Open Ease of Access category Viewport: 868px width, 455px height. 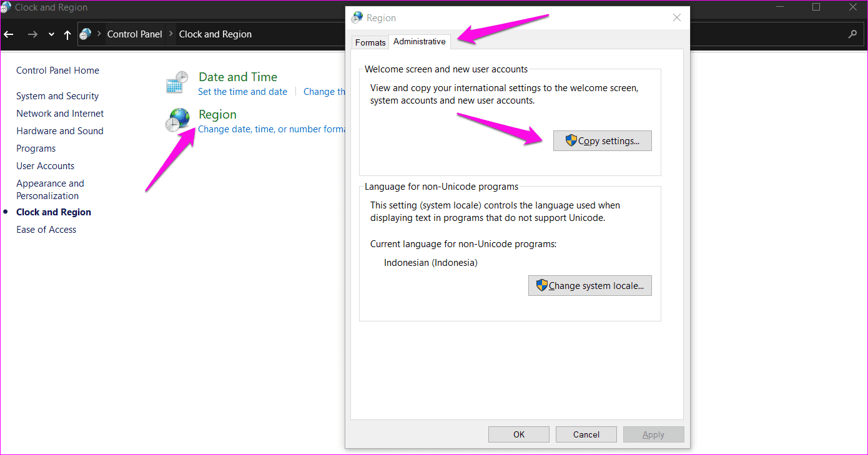click(x=46, y=230)
